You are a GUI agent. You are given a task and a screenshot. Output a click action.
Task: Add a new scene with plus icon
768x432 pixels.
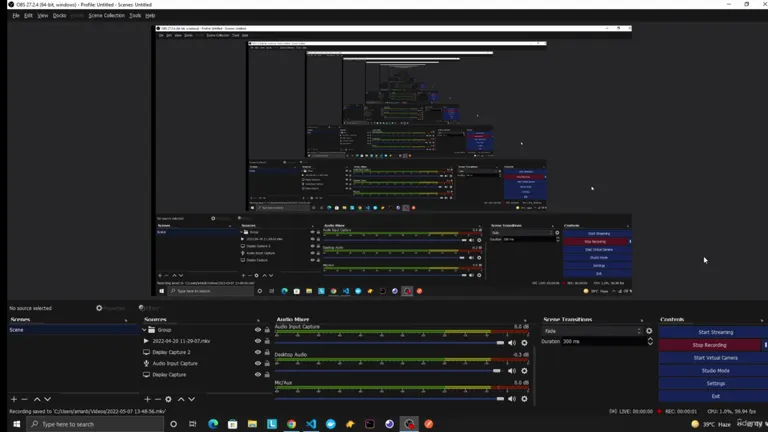coord(14,399)
